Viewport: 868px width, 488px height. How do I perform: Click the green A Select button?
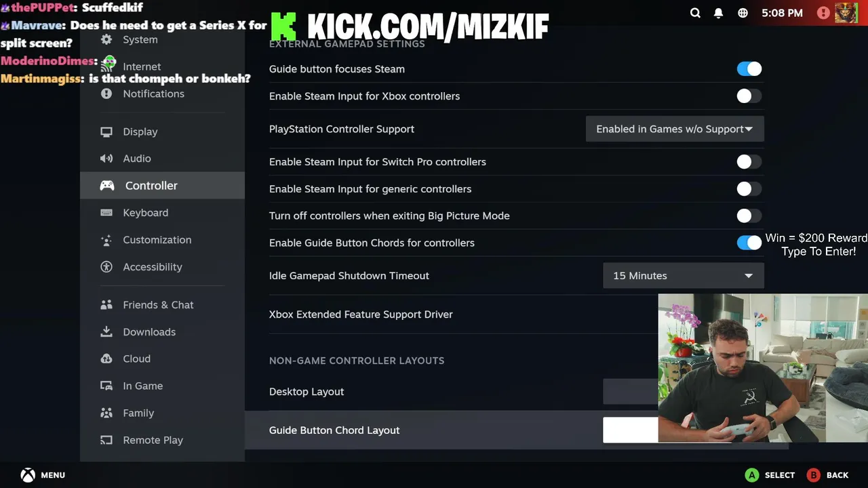pos(770,475)
